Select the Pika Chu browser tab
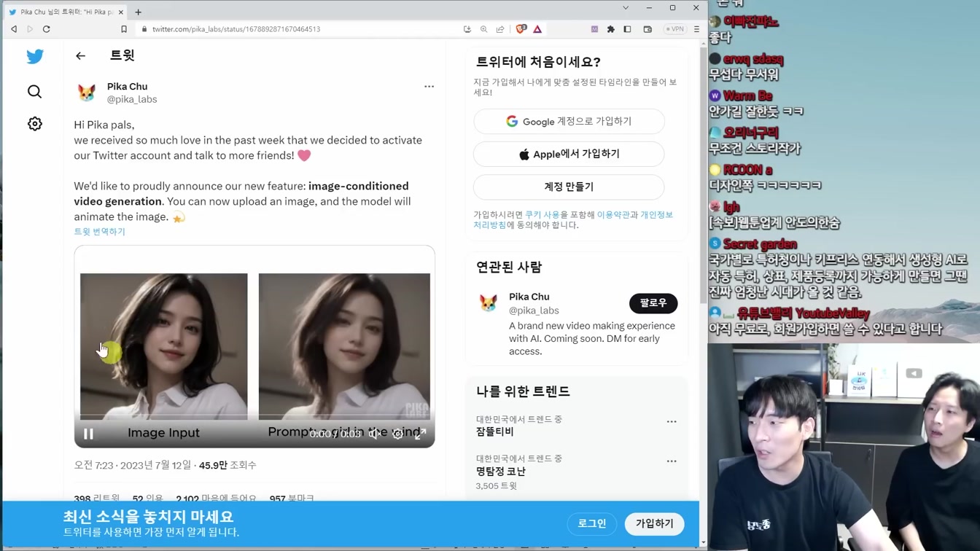Screen dimensions: 980x551 (64, 12)
